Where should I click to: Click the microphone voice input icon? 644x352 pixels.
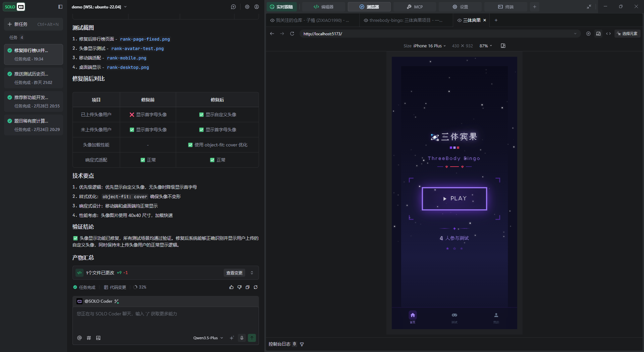pos(242,338)
